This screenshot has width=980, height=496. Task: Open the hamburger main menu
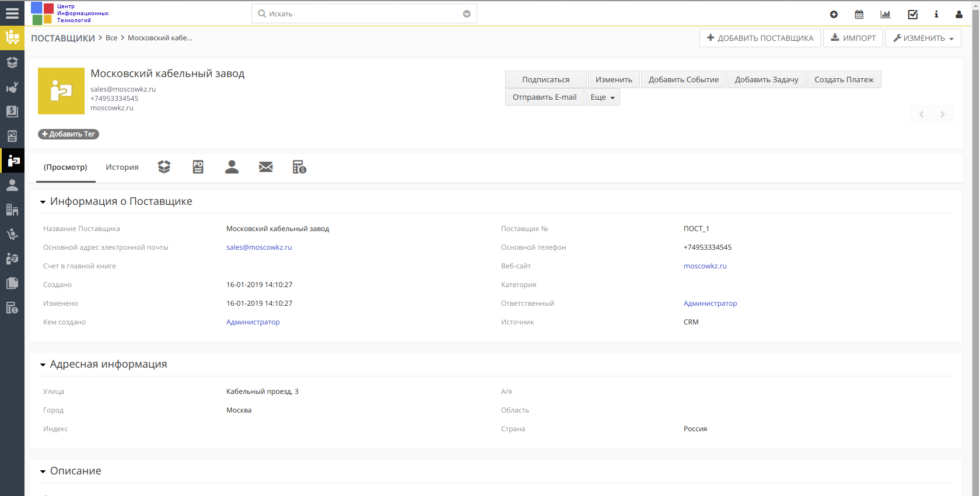(12, 13)
